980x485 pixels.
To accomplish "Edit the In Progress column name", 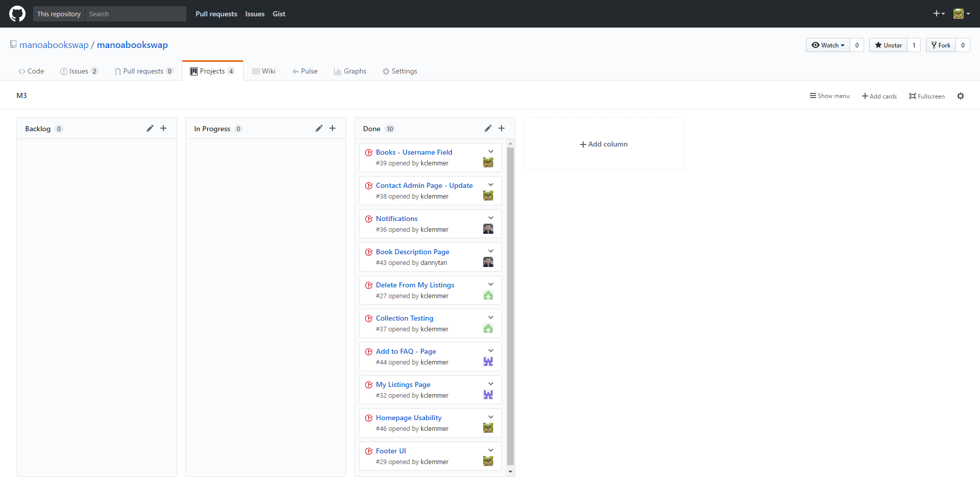I will point(319,128).
